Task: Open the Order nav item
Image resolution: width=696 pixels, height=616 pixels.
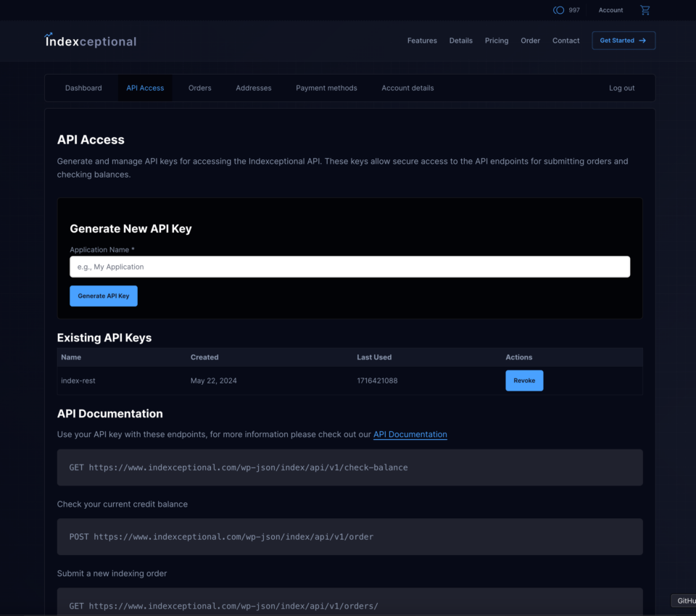Action: (530, 41)
